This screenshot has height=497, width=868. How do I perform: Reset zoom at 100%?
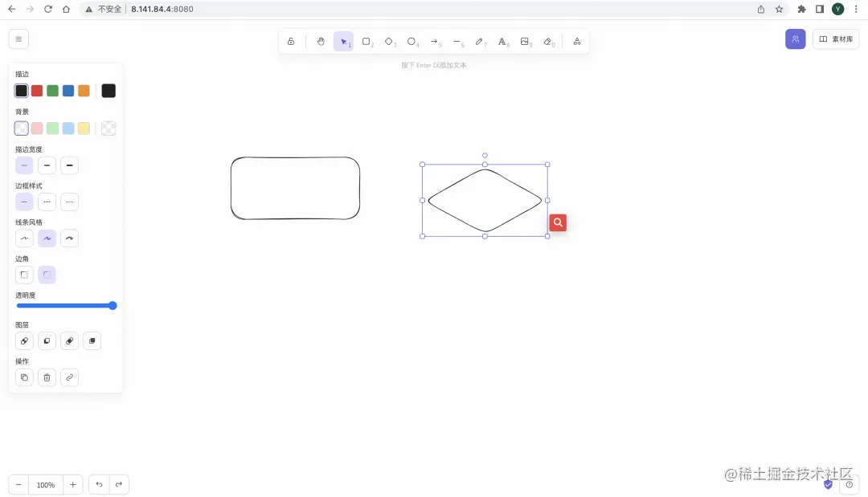click(x=46, y=485)
